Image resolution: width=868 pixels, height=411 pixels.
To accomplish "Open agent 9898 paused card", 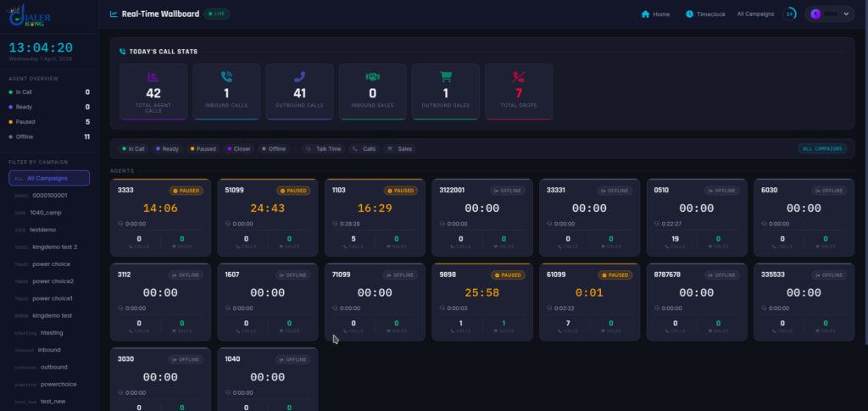I will point(482,302).
